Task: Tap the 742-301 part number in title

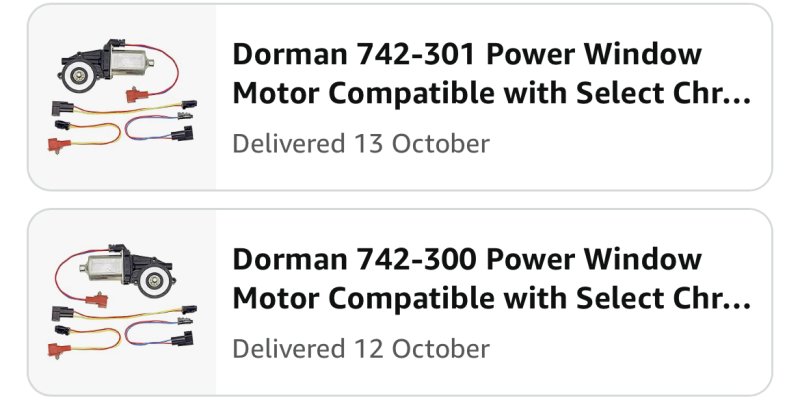Action: click(406, 54)
